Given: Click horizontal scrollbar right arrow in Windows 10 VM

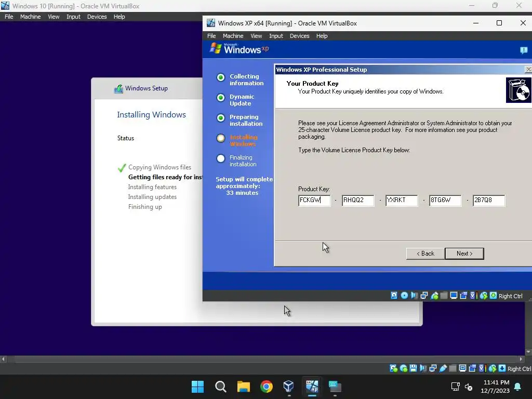Looking at the screenshot, I should [x=521, y=359].
